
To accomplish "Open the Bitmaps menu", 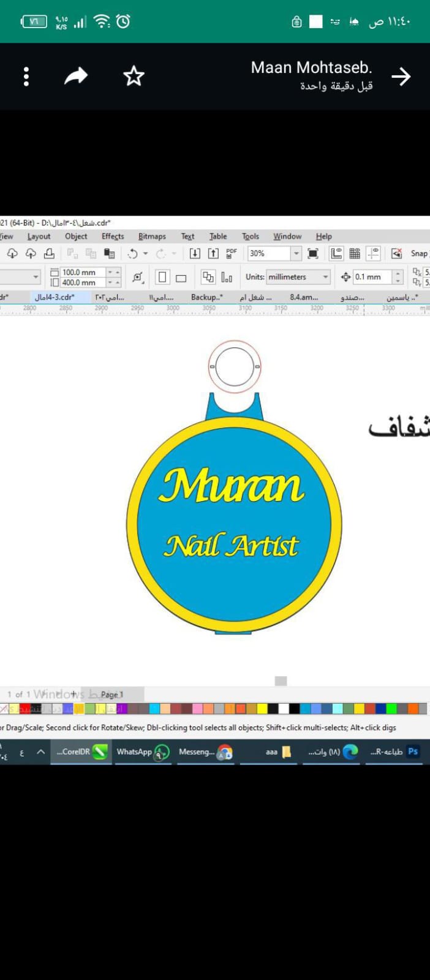I will point(152,236).
